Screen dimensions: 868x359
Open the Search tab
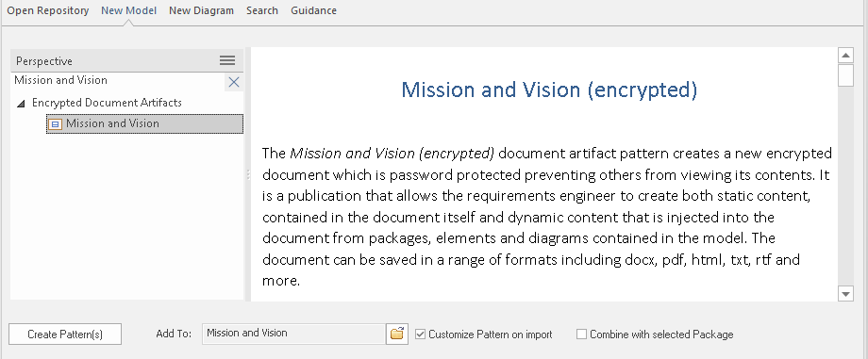click(x=262, y=10)
